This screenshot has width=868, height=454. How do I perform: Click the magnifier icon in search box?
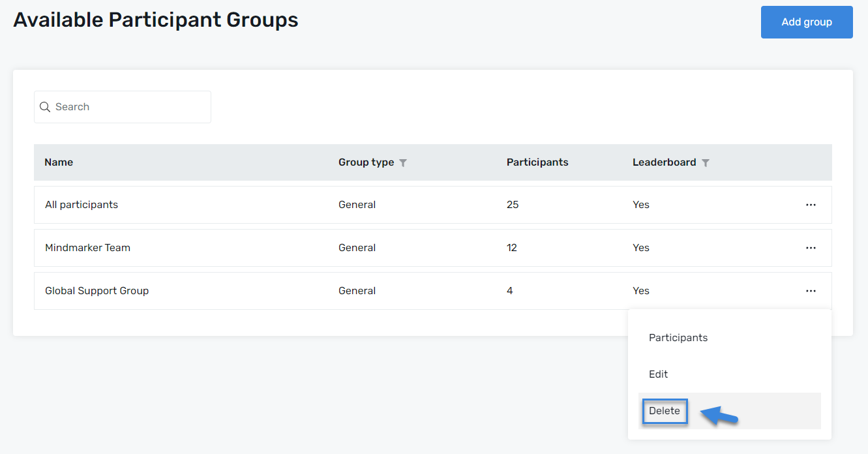pos(45,107)
